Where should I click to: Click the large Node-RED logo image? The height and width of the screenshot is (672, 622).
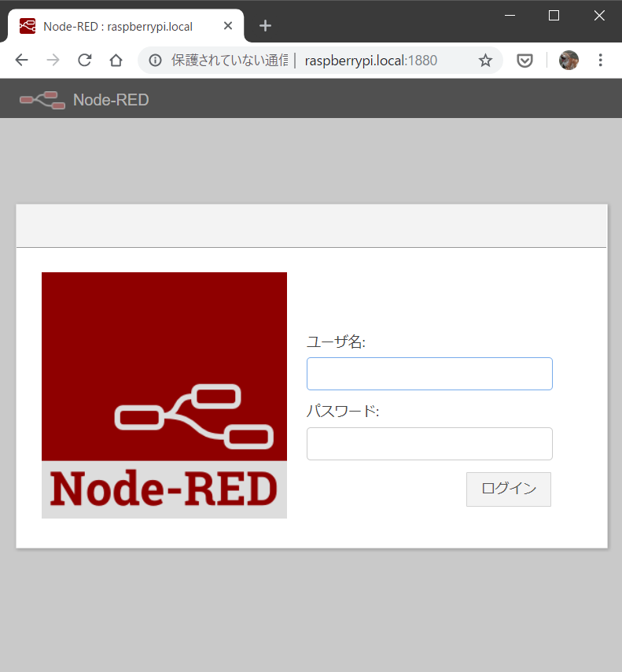click(164, 395)
